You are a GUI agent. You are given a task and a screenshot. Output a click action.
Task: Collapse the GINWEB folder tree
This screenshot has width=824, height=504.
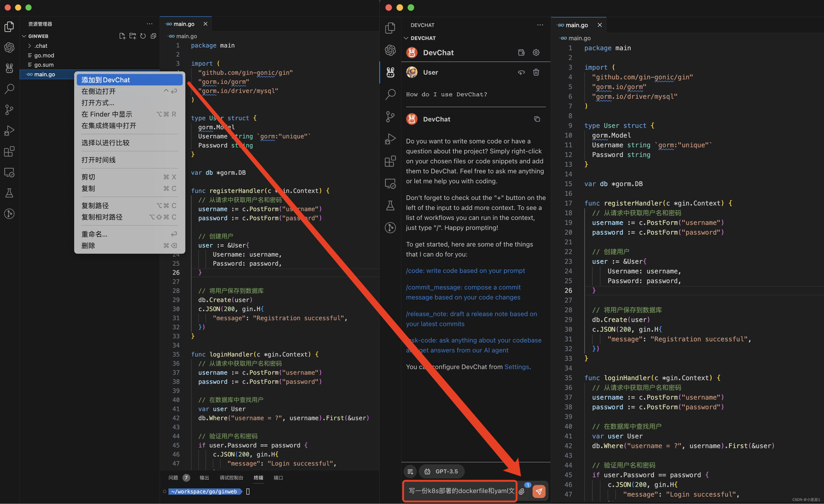point(24,36)
